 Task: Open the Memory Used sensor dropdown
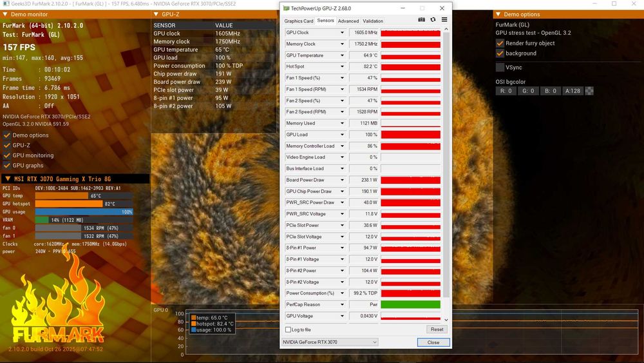(342, 123)
